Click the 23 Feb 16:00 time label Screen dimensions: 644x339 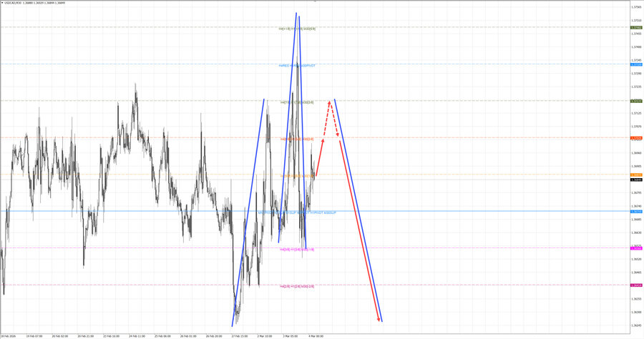(x=112, y=336)
